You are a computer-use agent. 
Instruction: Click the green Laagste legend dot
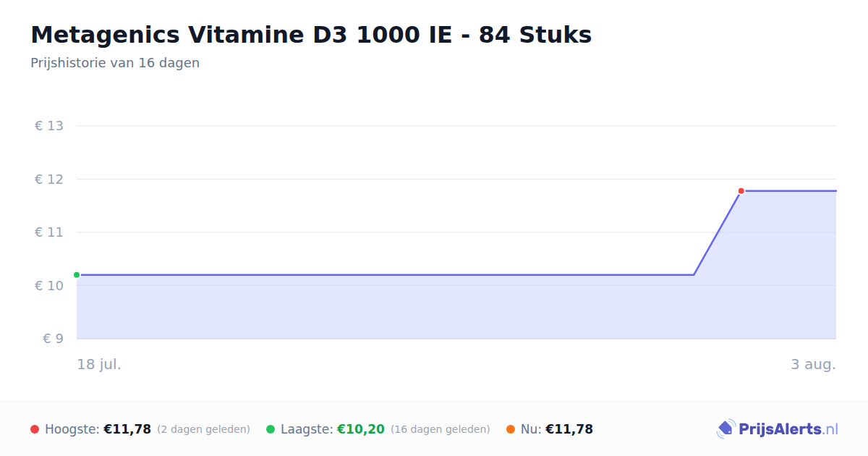[271, 429]
